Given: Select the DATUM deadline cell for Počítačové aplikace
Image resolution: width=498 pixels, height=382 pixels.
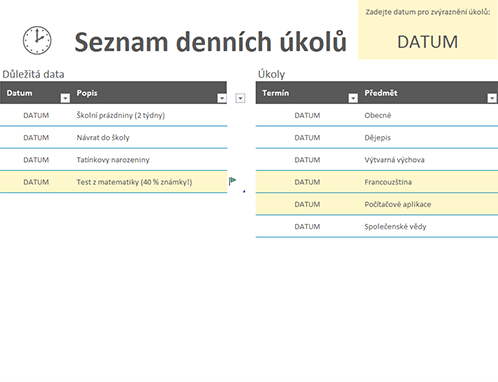Looking at the screenshot, I should pyautogui.click(x=307, y=204).
